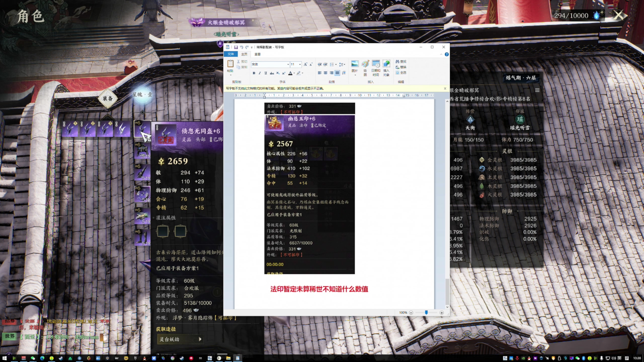The image size is (644, 362).
Task: Toggle underline formatting
Action: point(266,73)
